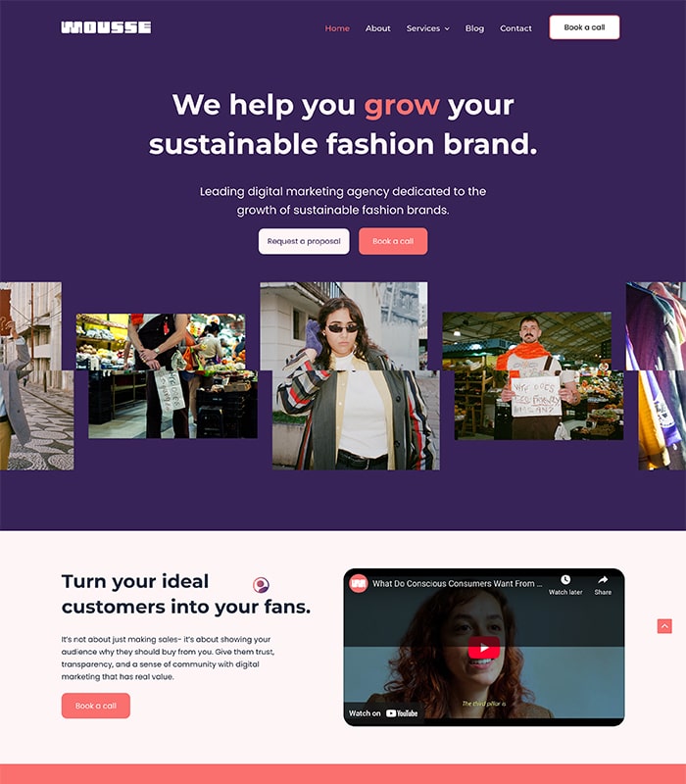This screenshot has height=784, width=686.
Task: Navigate to the Contact page
Action: [515, 28]
